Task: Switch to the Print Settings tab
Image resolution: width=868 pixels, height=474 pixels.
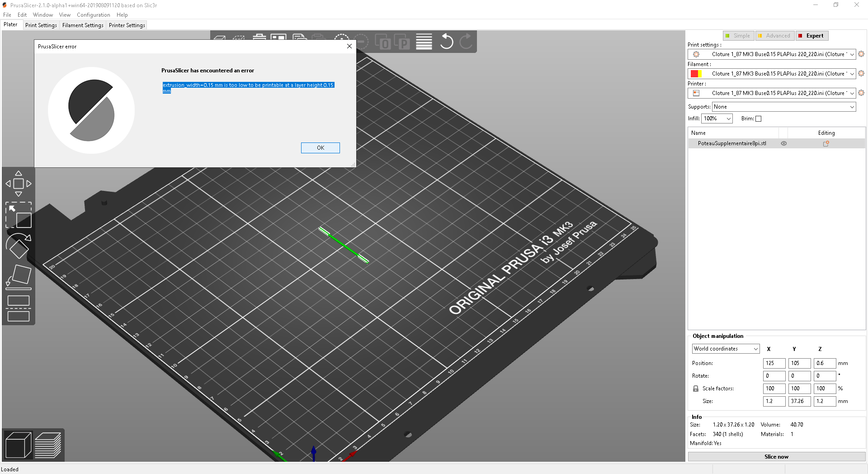Action: coord(41,25)
